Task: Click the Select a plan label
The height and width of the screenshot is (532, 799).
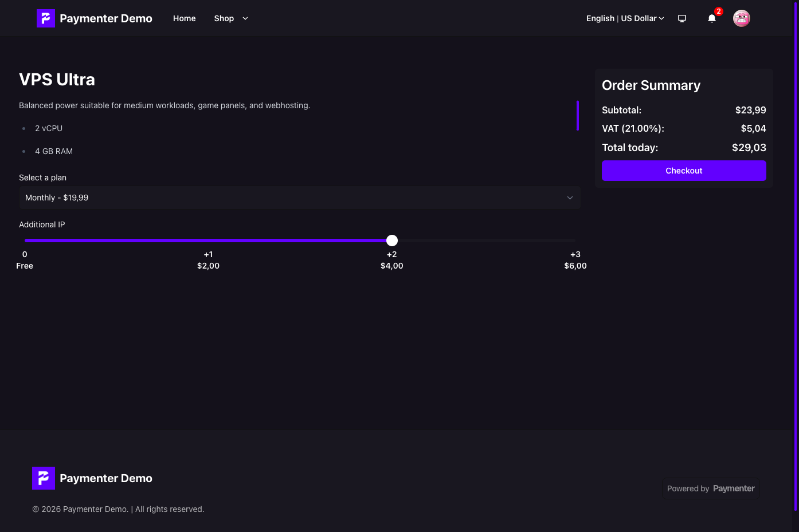Action: [x=42, y=178]
